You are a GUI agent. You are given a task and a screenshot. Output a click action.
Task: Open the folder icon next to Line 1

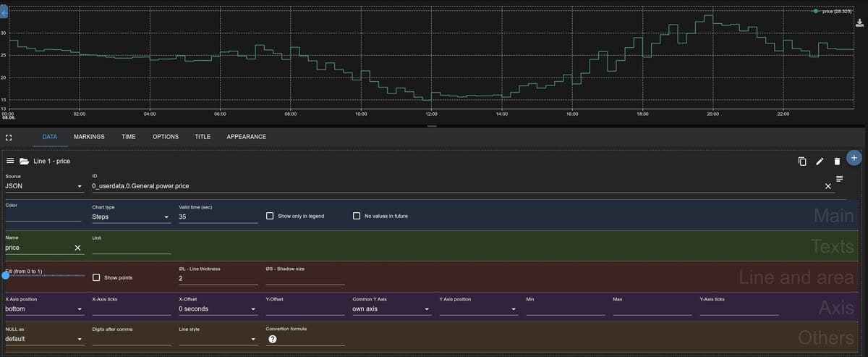[x=24, y=161]
